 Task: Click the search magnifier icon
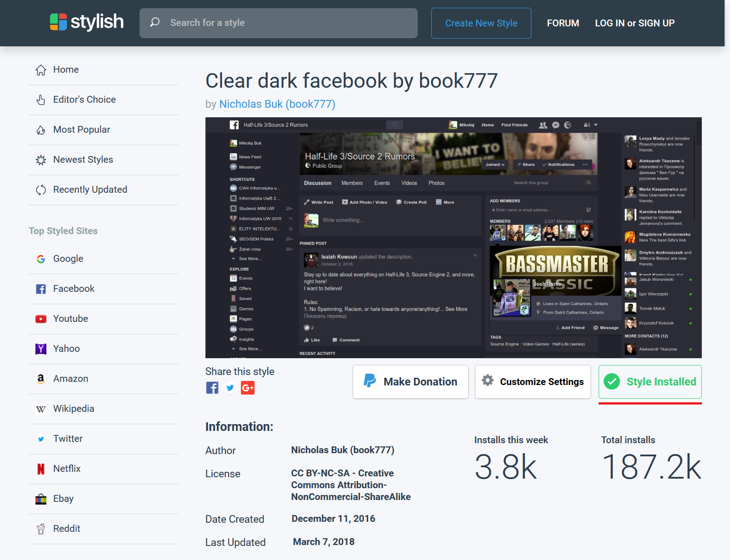pyautogui.click(x=155, y=22)
